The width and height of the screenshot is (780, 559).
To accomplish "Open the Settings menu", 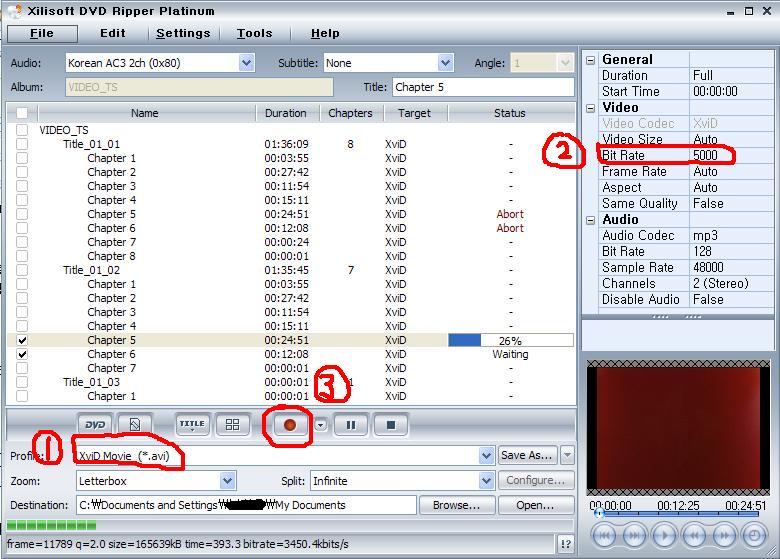I will point(183,33).
